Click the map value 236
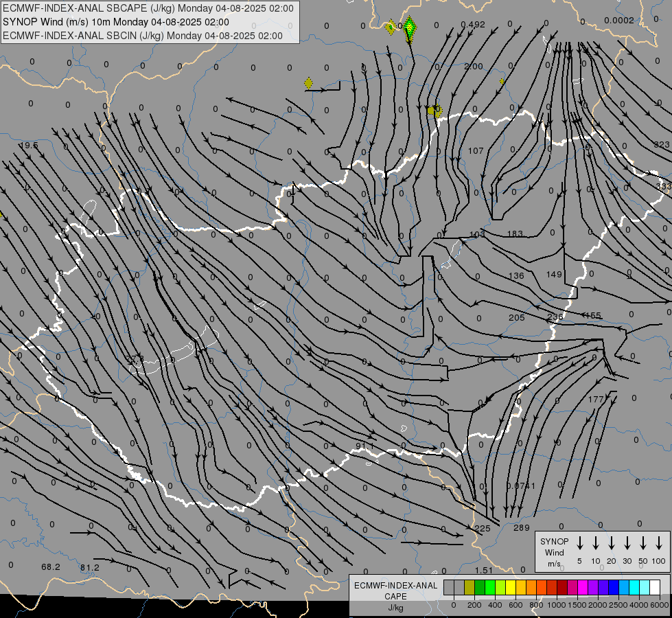The width and height of the screenshot is (672, 618). (555, 317)
